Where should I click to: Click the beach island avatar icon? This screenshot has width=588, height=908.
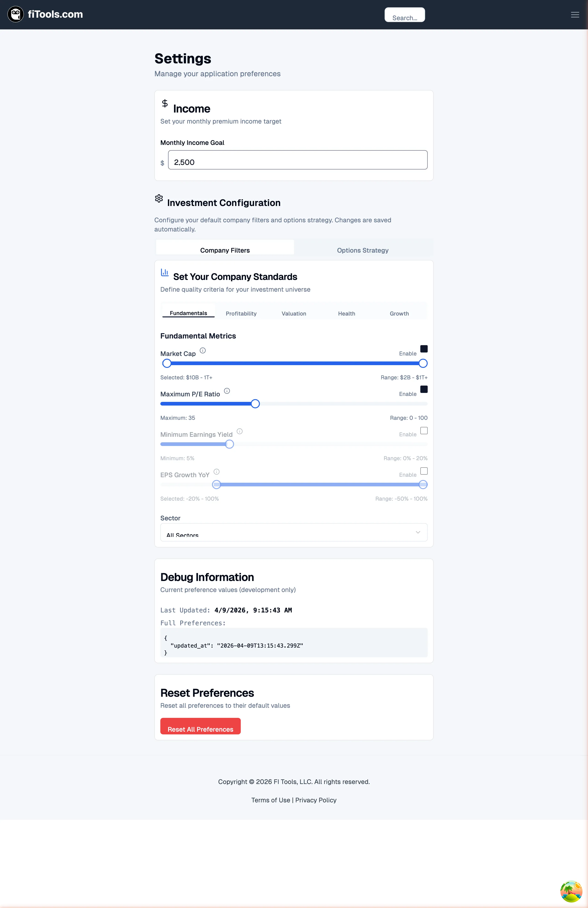pos(571,891)
